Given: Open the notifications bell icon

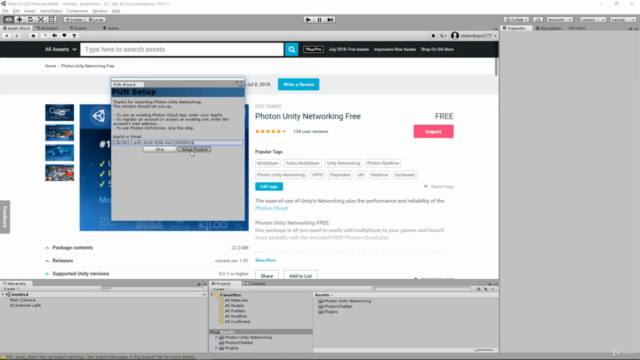Looking at the screenshot, I should 433,36.
